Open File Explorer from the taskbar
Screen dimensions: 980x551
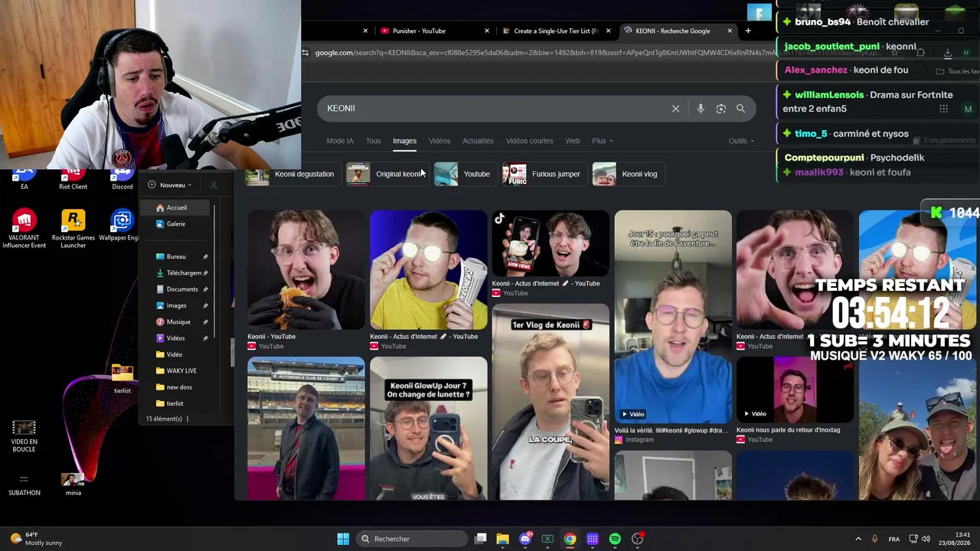pos(503,539)
